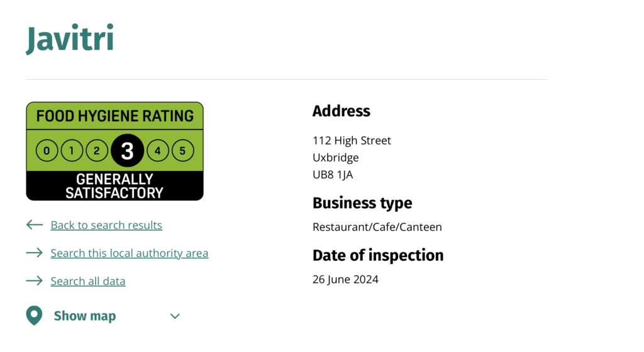Click the rating 0 circle on the badge
This screenshot has width=644, height=352.
point(47,151)
